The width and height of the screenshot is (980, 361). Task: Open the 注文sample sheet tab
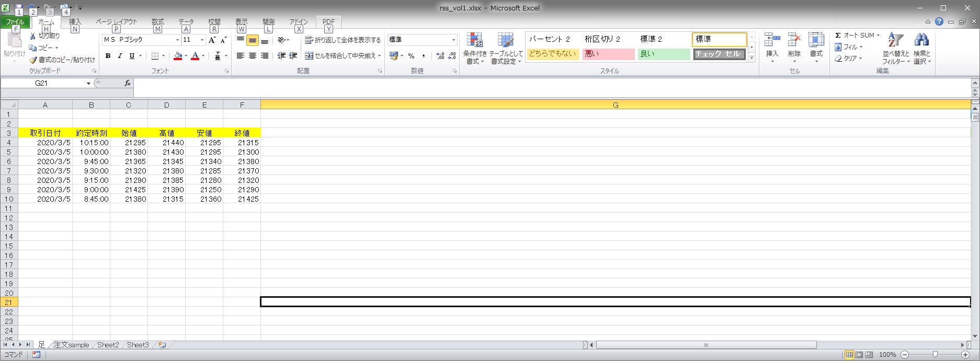(x=72, y=345)
